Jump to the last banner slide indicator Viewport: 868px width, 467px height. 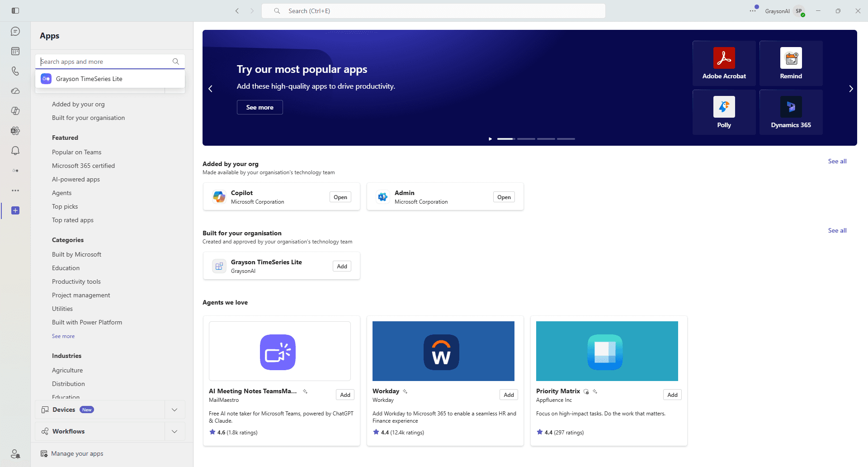click(x=566, y=139)
